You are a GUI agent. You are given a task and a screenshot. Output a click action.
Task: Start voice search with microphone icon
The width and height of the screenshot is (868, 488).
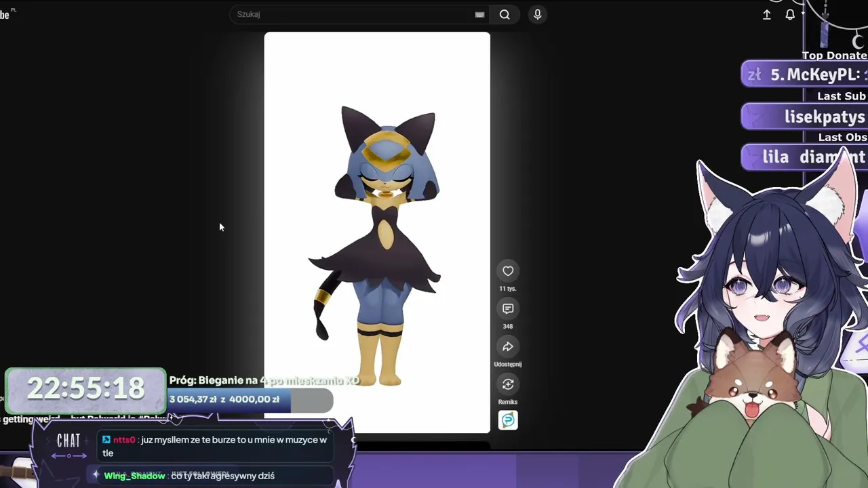pos(537,14)
